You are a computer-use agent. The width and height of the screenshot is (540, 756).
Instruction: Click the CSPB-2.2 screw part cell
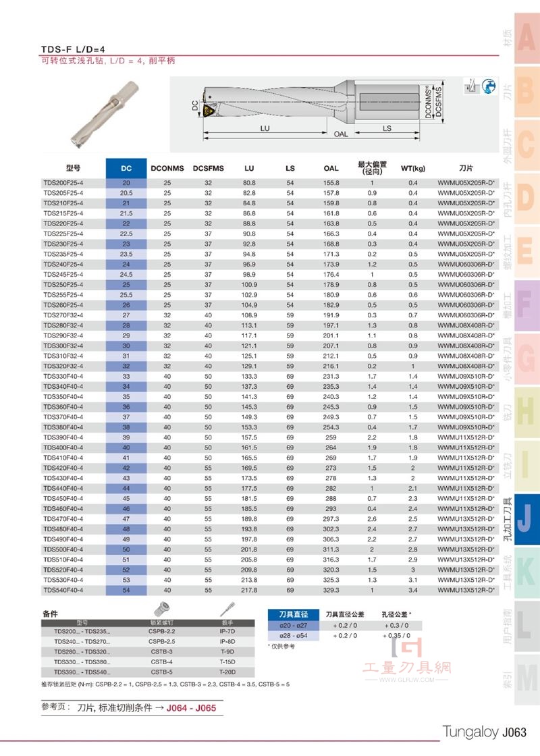[162, 632]
